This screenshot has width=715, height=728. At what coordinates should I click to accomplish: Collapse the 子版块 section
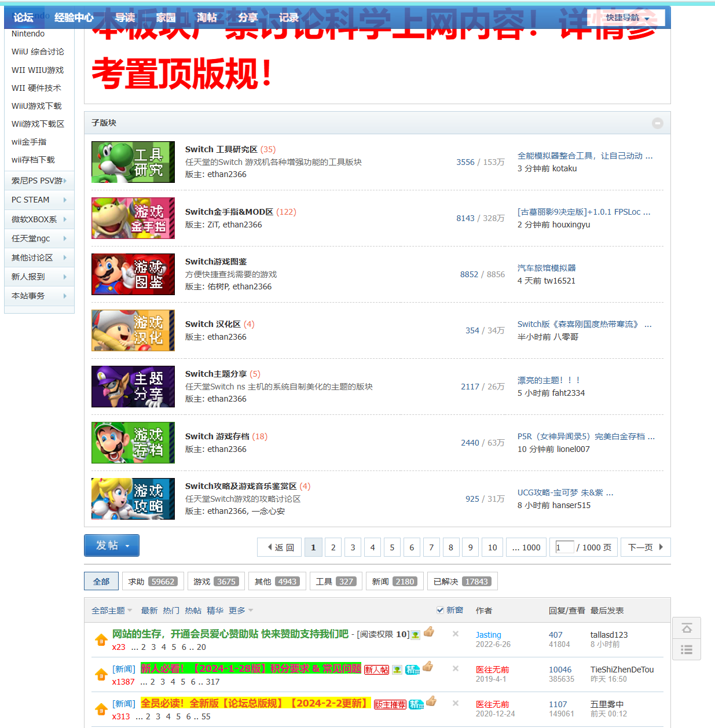tap(657, 123)
